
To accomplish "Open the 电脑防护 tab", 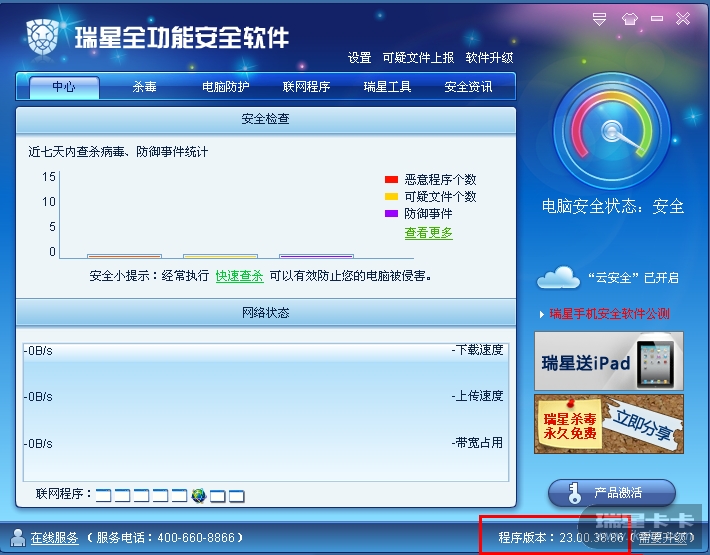I will (225, 86).
